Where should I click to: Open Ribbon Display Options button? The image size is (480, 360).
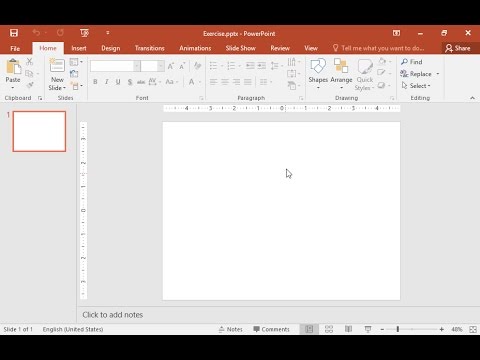click(x=396, y=33)
